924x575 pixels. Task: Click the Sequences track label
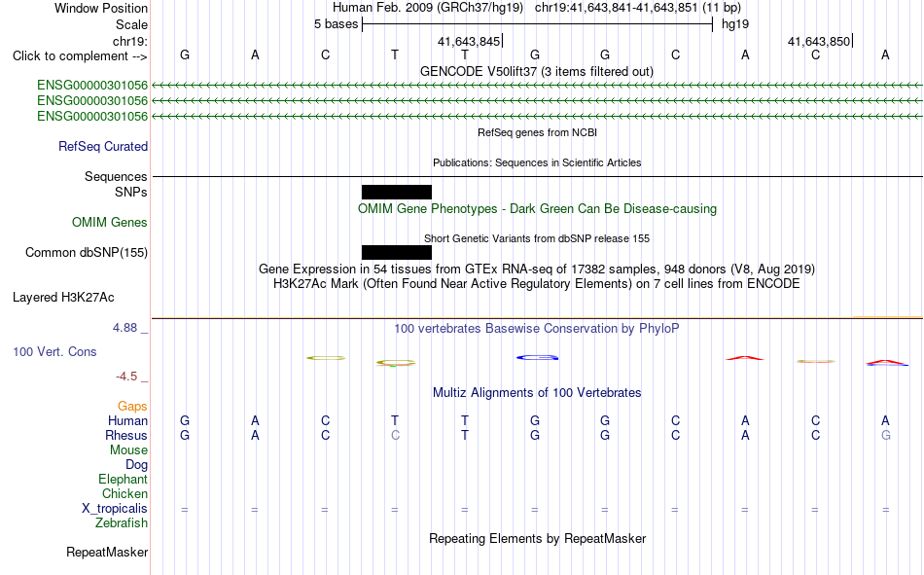click(116, 176)
